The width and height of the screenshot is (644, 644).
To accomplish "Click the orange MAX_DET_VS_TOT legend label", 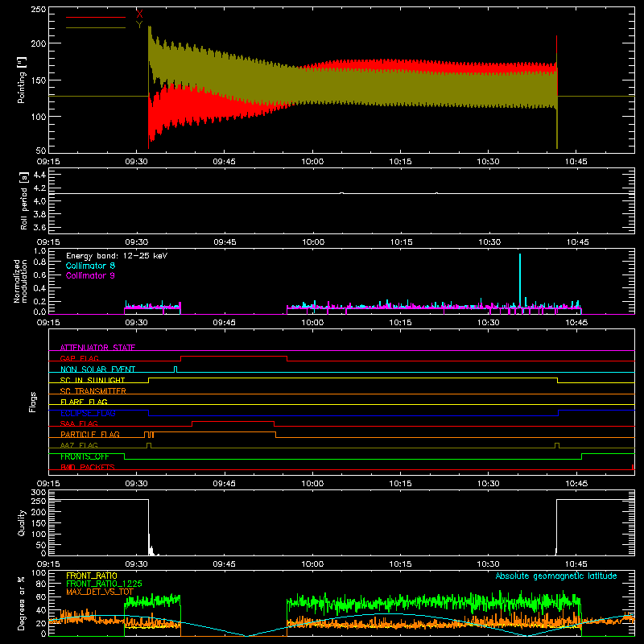I will point(100,592).
